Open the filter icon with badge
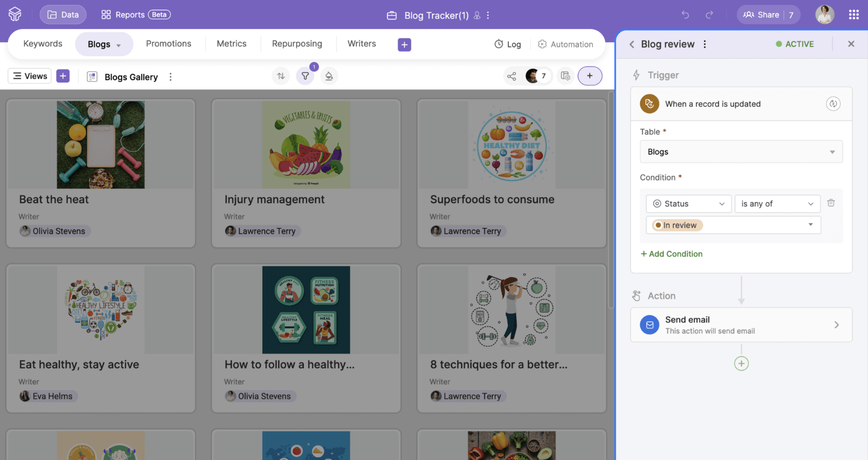 pyautogui.click(x=305, y=76)
